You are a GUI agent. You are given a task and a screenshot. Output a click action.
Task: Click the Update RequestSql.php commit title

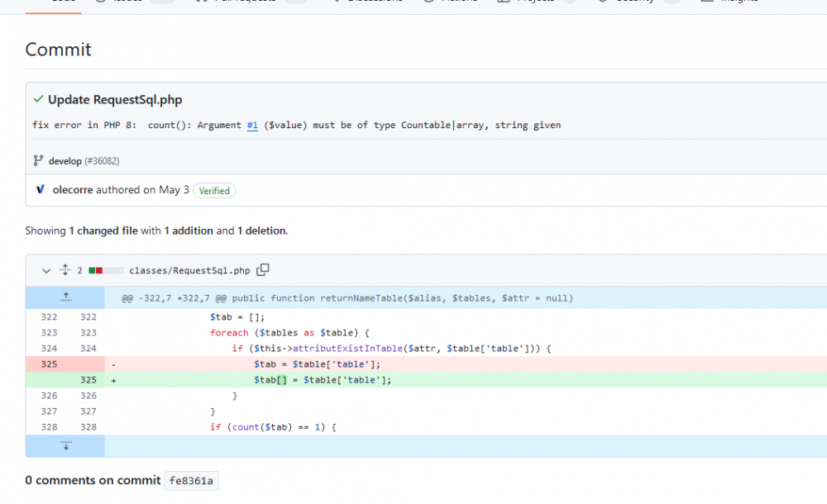click(x=115, y=100)
